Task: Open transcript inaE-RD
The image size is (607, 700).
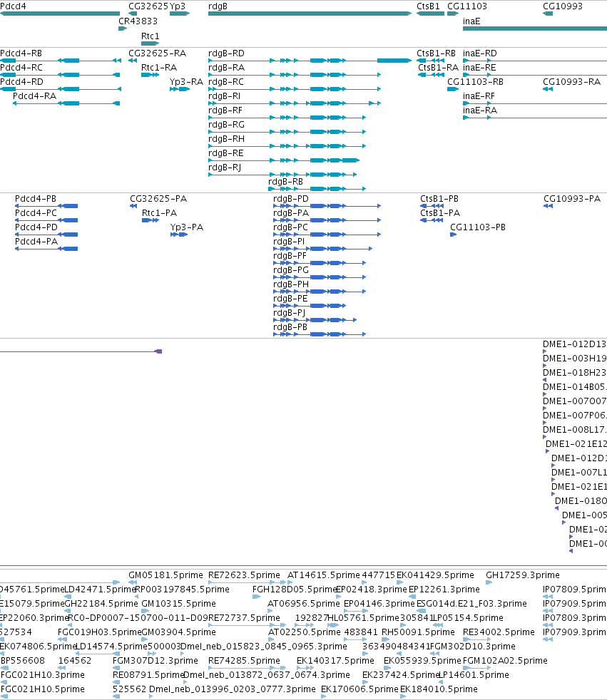Action: pyautogui.click(x=480, y=53)
